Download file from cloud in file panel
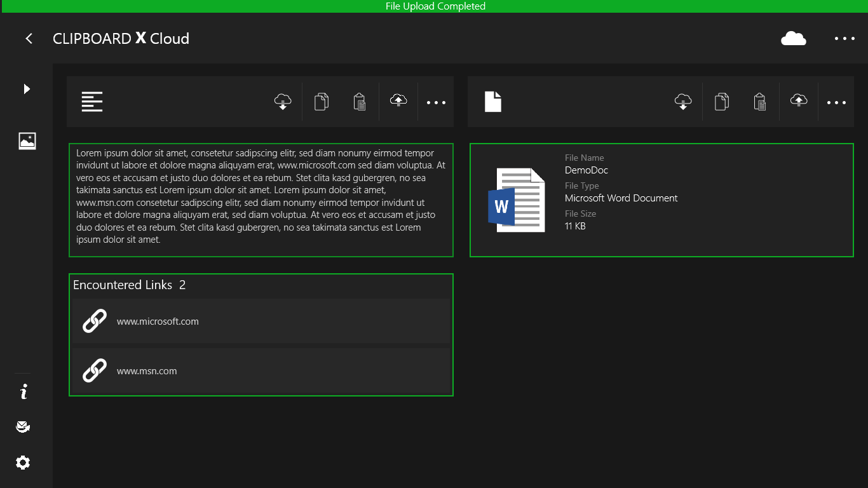 point(683,102)
